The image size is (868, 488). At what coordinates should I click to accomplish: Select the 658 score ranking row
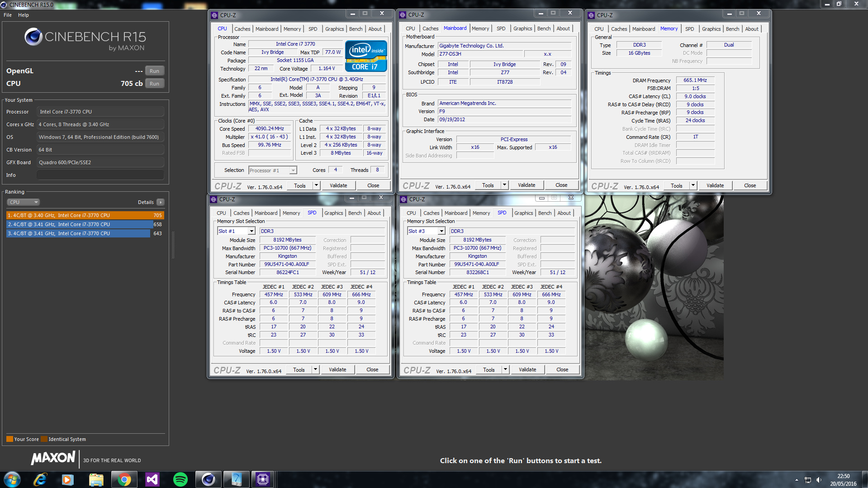tap(85, 224)
